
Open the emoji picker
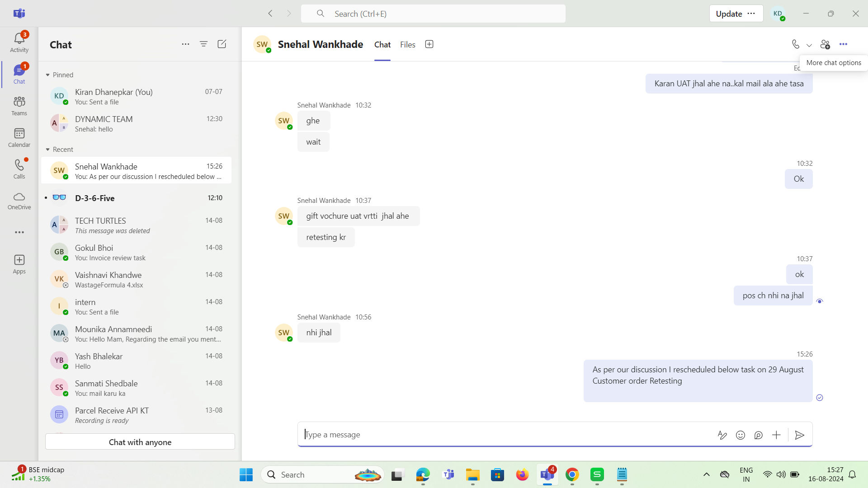click(x=741, y=435)
